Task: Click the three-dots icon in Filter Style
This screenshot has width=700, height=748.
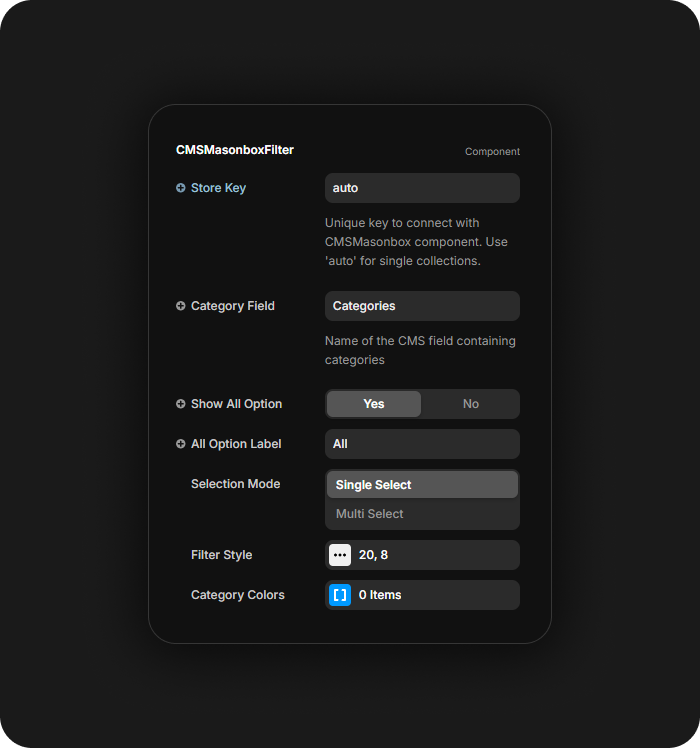Action: point(340,555)
